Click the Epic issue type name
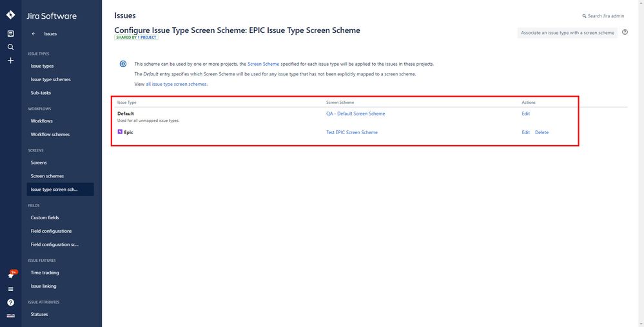The height and width of the screenshot is (327, 644). (x=128, y=132)
